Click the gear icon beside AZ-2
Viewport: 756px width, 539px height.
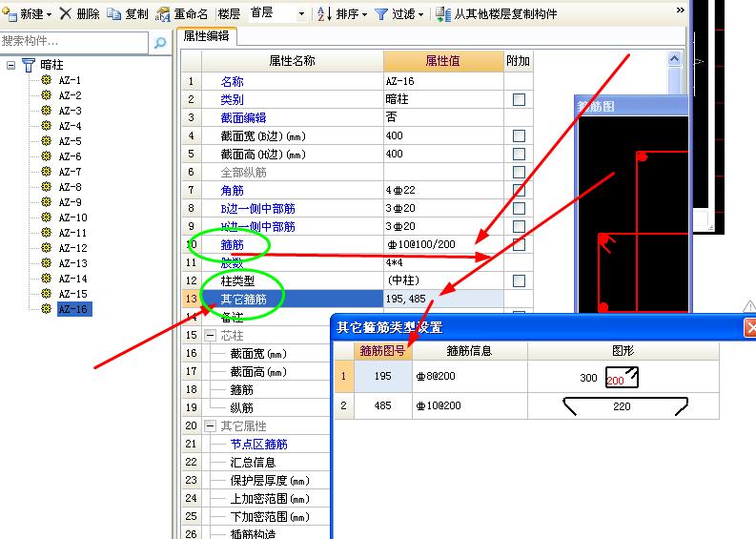(47, 95)
